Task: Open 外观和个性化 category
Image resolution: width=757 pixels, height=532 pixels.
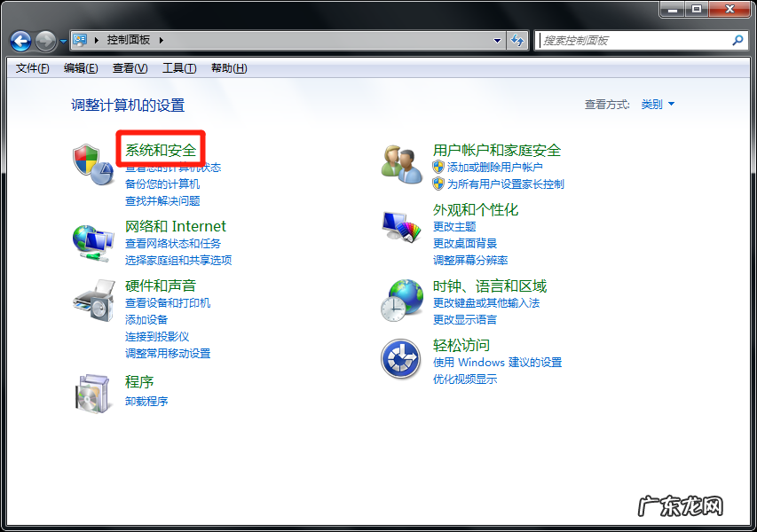Action: coord(476,209)
